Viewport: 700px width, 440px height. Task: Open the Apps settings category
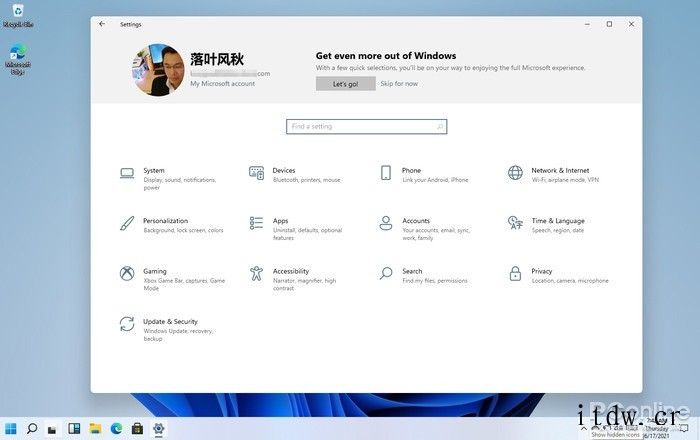coord(280,221)
